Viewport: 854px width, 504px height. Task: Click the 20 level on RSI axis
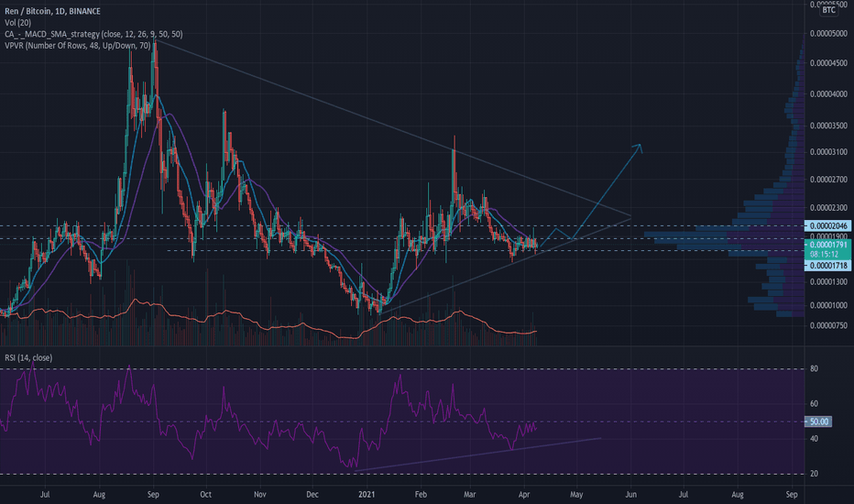coord(814,474)
